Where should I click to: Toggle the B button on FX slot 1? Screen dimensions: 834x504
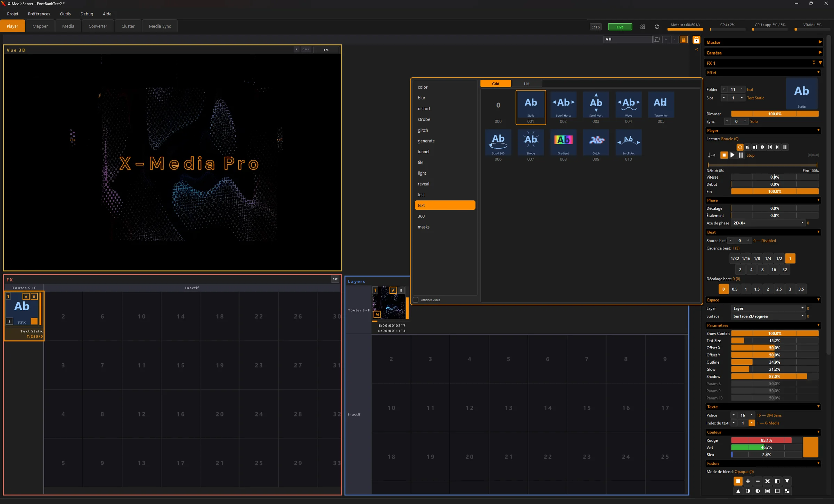point(34,297)
